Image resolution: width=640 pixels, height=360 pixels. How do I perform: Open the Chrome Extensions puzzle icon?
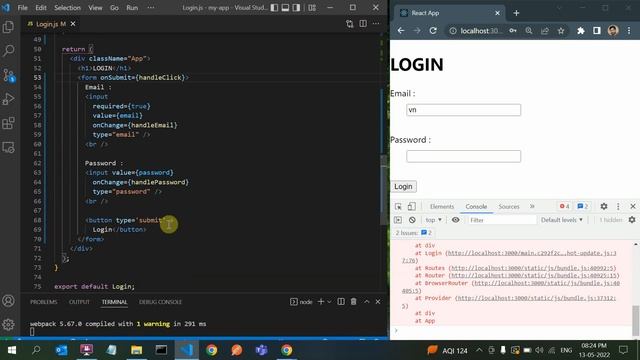coord(580,31)
